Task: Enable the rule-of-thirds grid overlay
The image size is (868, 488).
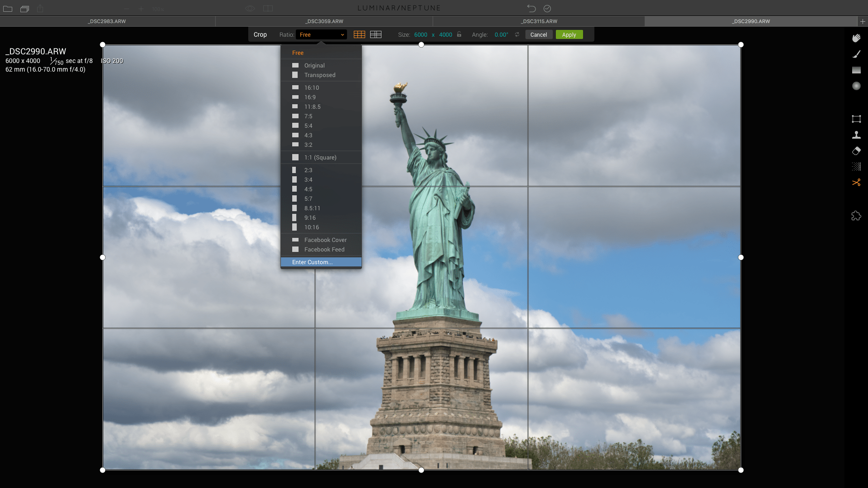Action: tap(359, 34)
